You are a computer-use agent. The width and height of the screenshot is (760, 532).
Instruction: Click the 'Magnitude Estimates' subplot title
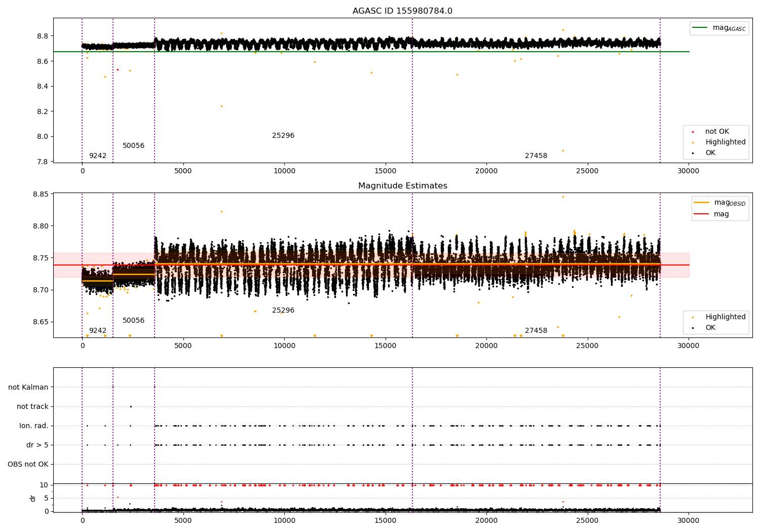403,186
